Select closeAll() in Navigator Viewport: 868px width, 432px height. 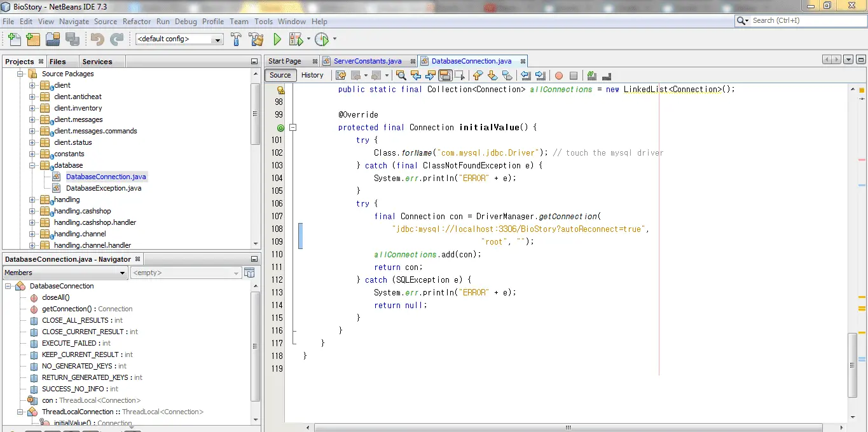(56, 297)
